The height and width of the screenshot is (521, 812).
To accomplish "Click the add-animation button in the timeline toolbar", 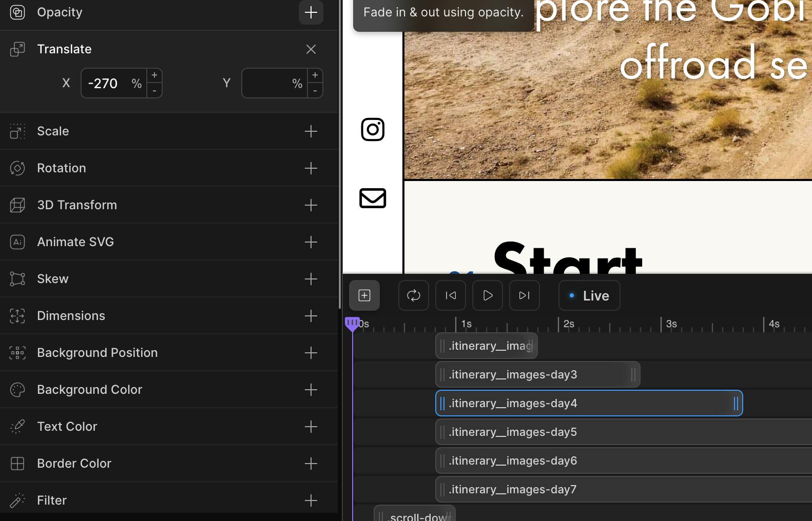I will tap(364, 295).
